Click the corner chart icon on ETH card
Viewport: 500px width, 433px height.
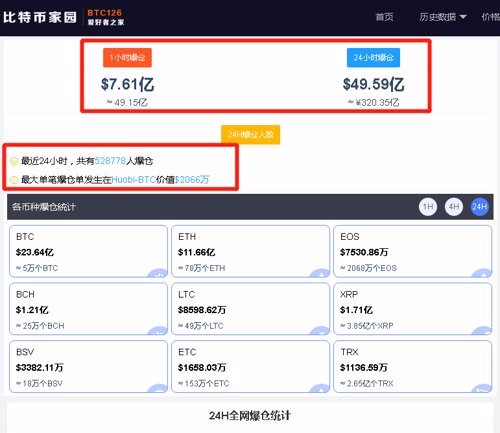point(320,273)
